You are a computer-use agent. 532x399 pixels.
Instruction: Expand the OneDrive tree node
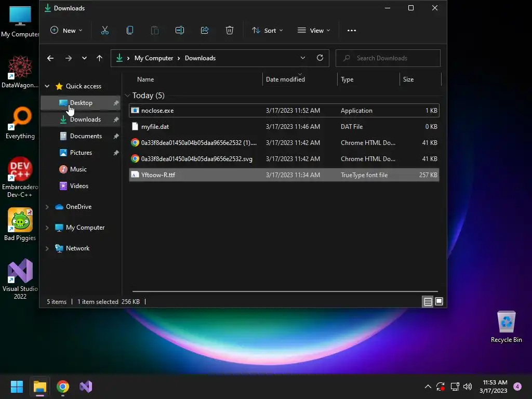47,207
